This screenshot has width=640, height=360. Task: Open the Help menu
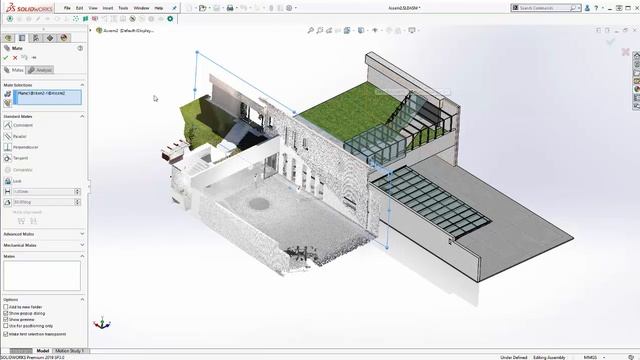(158, 8)
